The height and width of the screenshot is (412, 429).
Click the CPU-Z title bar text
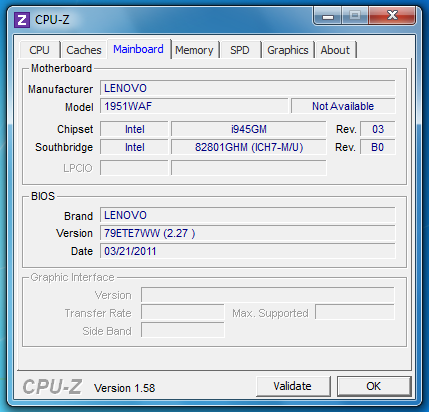click(52, 20)
